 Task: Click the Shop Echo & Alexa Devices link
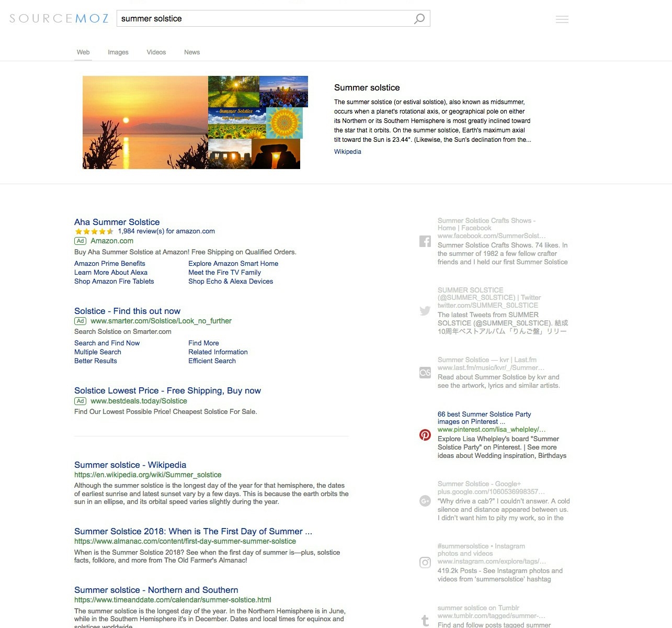click(231, 281)
